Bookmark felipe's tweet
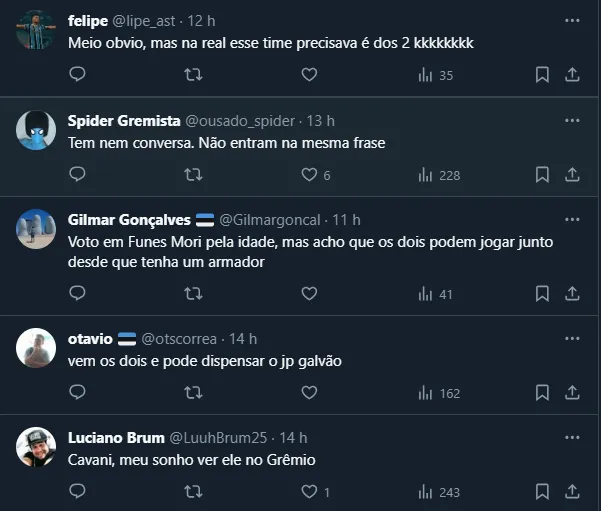 [542, 75]
